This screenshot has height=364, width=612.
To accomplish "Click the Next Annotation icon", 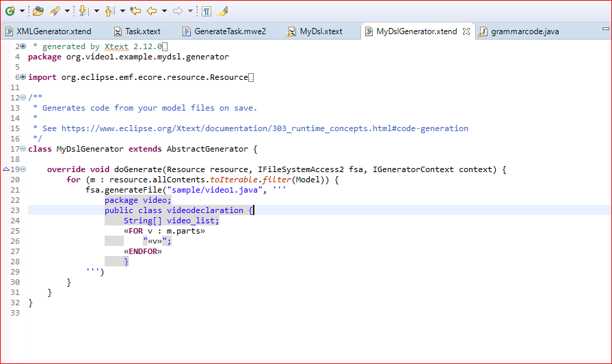I will tap(83, 11).
